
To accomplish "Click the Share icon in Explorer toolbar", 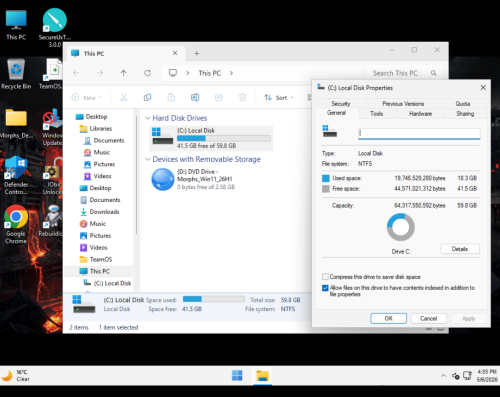I will tap(219, 97).
